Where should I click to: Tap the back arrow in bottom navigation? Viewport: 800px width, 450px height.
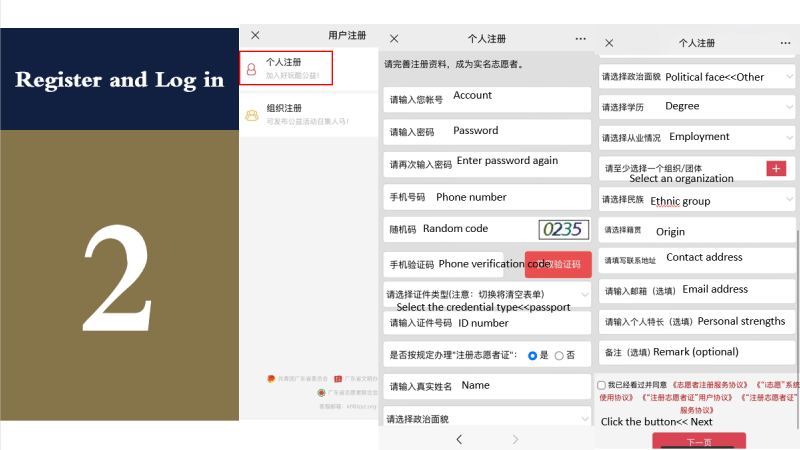(x=459, y=439)
